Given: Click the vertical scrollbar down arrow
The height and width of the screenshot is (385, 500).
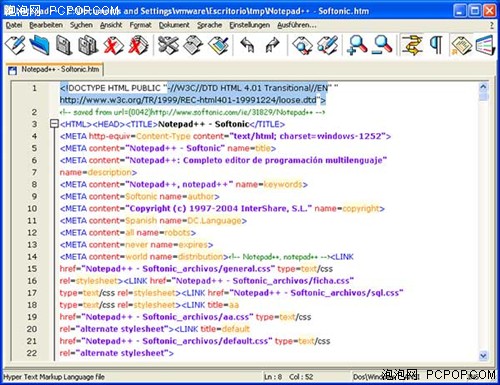Looking at the screenshot, I should [483, 355].
